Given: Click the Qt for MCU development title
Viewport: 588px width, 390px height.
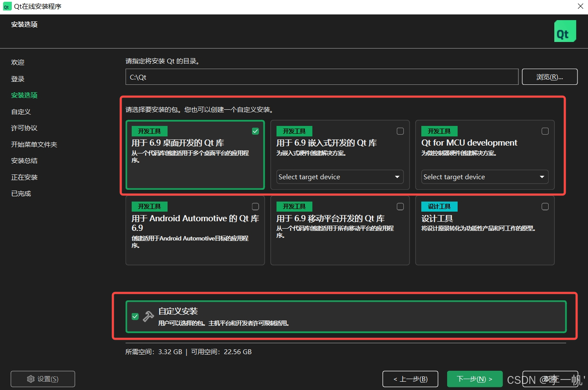Looking at the screenshot, I should click(x=469, y=143).
